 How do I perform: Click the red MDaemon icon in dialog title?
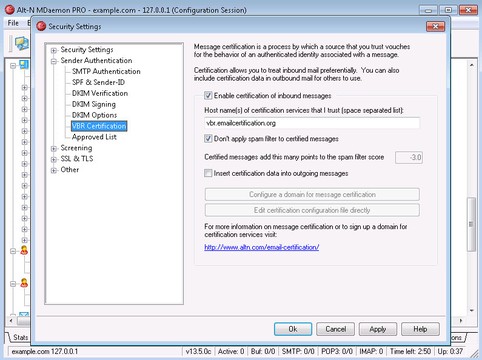[x=41, y=26]
